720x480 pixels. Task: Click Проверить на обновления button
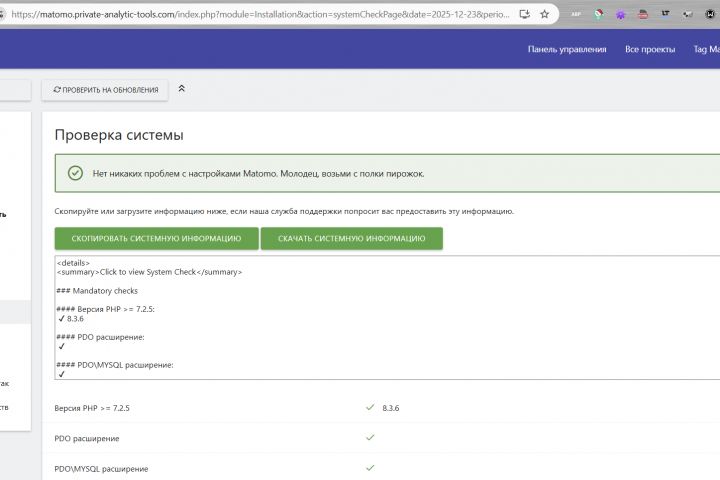(105, 90)
